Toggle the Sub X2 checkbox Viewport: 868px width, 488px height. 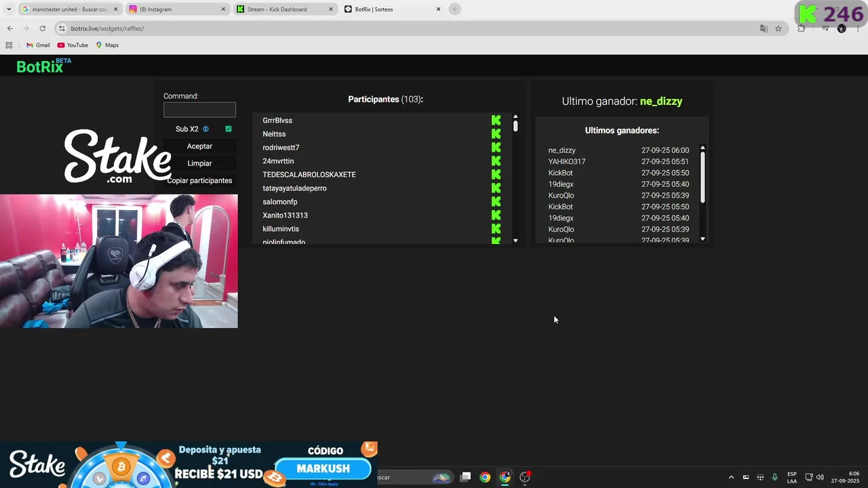click(229, 129)
